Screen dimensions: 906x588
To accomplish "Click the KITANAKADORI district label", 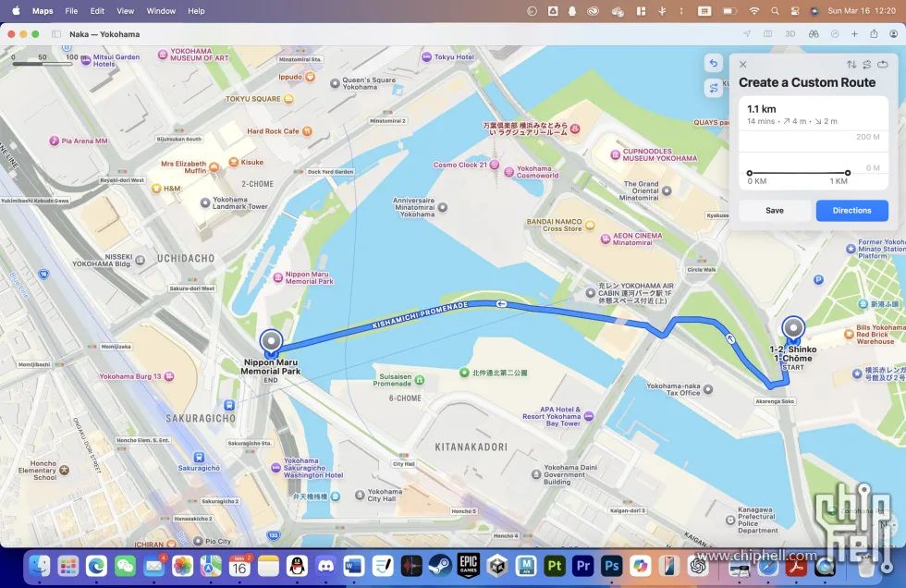I will 471,447.
